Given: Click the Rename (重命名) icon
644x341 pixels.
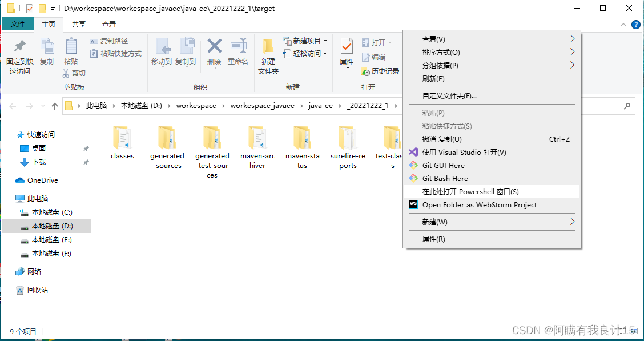Looking at the screenshot, I should pyautogui.click(x=238, y=46).
